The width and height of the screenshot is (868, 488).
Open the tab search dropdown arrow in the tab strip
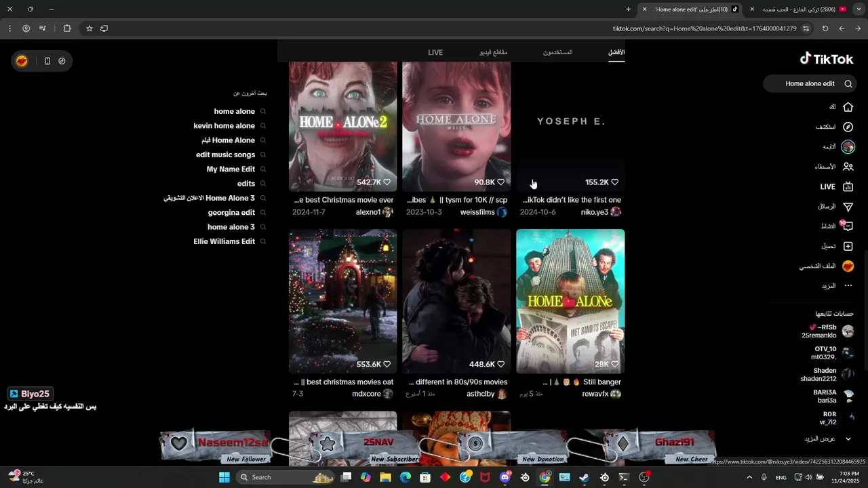pos(858,9)
